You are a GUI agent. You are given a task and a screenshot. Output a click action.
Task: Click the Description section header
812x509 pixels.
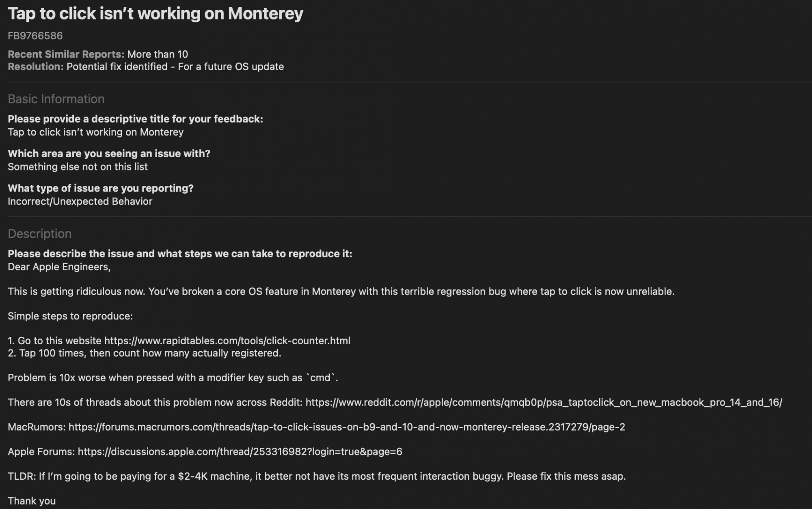[x=40, y=234]
